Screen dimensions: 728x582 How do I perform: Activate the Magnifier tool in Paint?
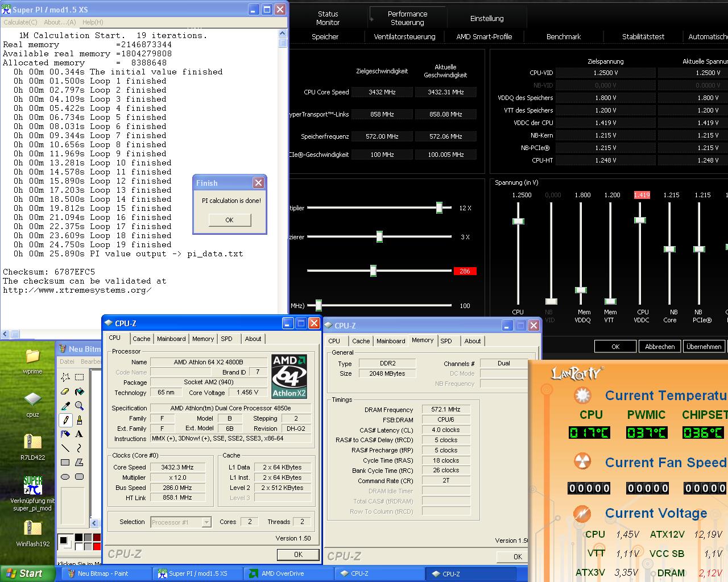pos(80,406)
